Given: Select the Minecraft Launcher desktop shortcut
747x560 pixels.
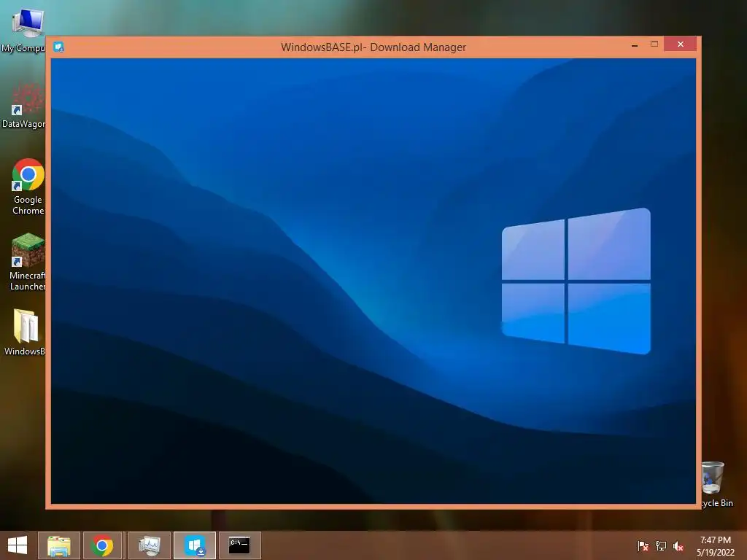Looking at the screenshot, I should 27,262.
